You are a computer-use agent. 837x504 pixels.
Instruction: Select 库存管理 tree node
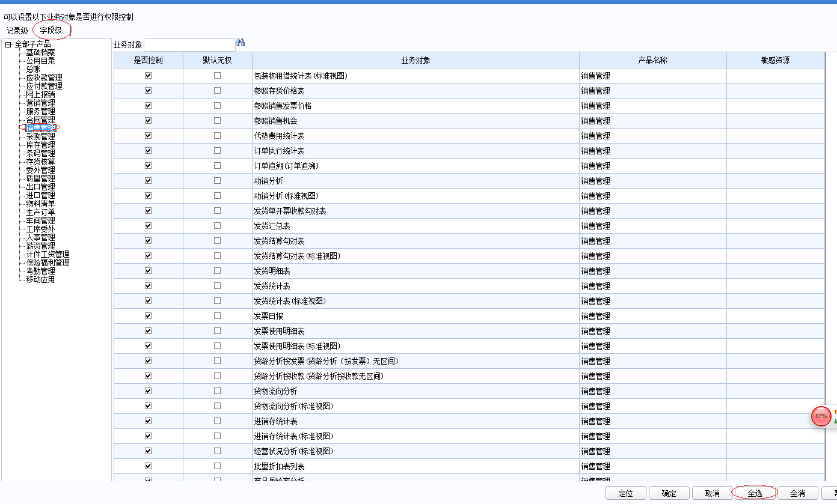click(40, 145)
